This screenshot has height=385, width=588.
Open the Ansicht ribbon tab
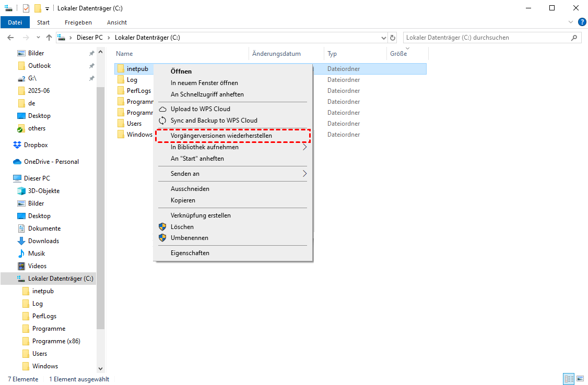(117, 22)
